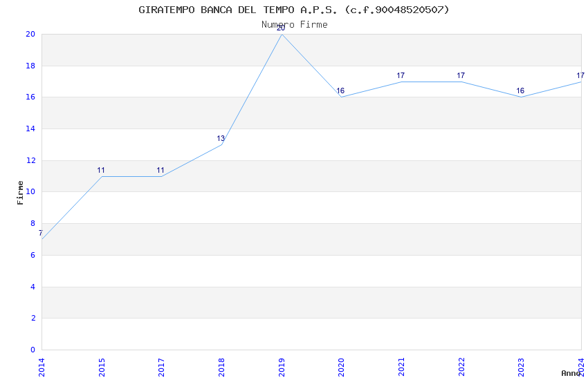Click the Firme y-axis label
588x380 pixels.
coord(20,193)
